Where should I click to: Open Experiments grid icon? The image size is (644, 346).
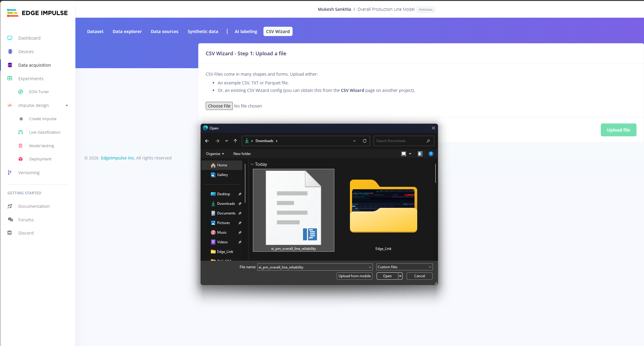[10, 78]
